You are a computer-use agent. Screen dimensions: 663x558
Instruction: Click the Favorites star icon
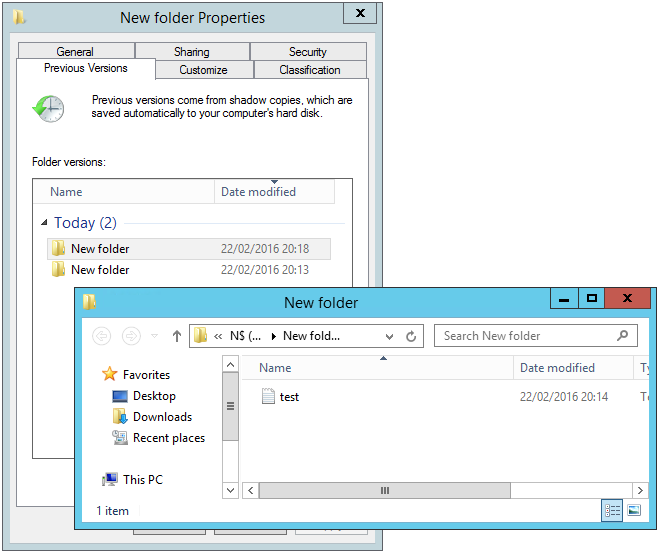(110, 374)
